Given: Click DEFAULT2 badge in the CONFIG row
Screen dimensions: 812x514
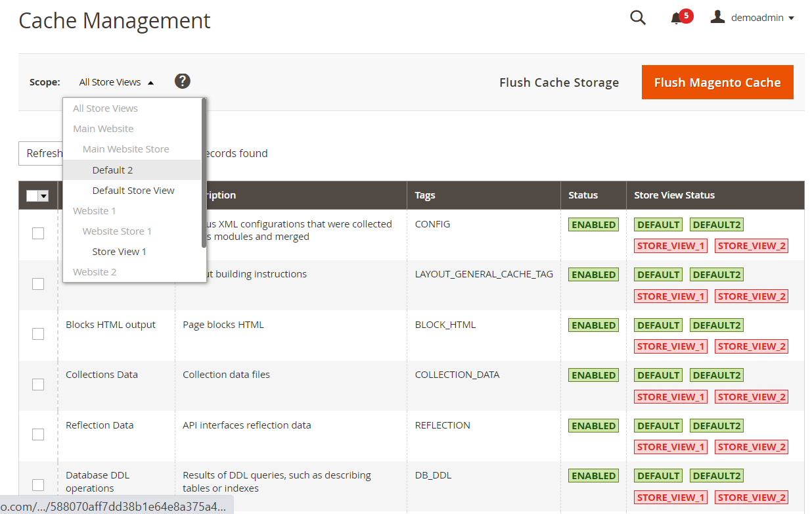Looking at the screenshot, I should click(717, 225).
